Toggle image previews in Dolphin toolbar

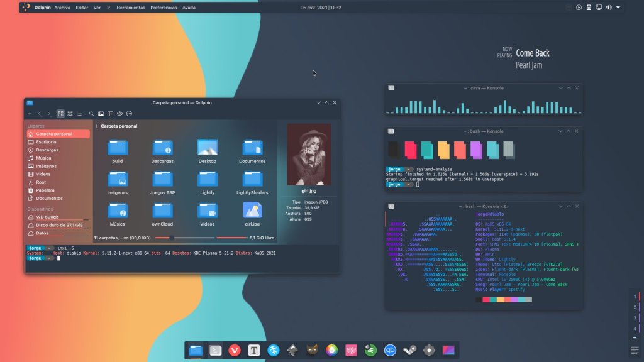[101, 114]
